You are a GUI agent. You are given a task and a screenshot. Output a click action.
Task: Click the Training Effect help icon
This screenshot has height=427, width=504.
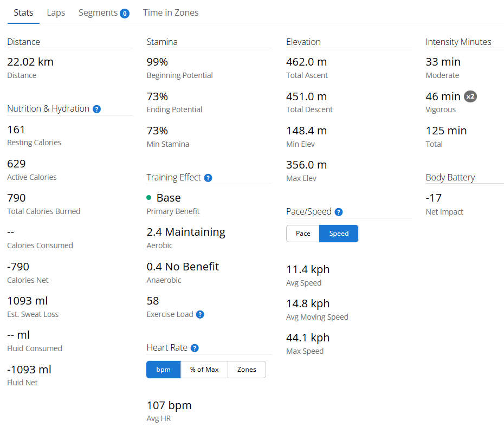pos(208,178)
